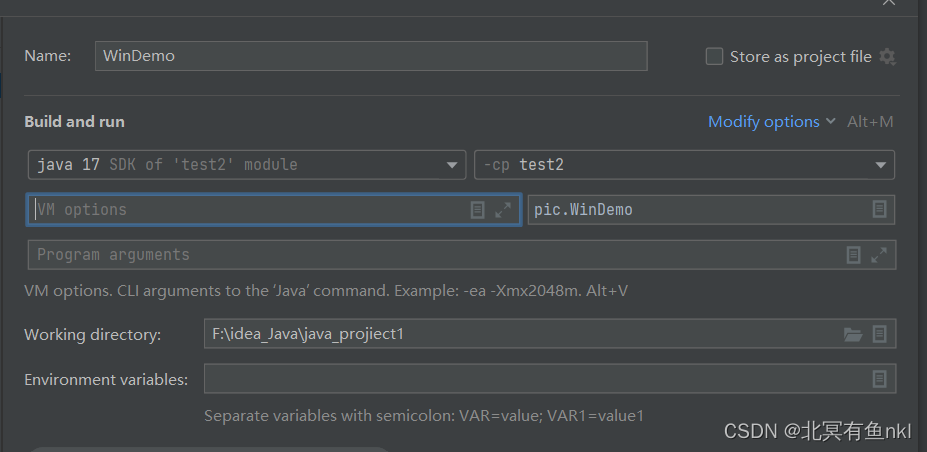Click the Program arguments input field
Screen dimensions: 927x452
click(x=430, y=255)
